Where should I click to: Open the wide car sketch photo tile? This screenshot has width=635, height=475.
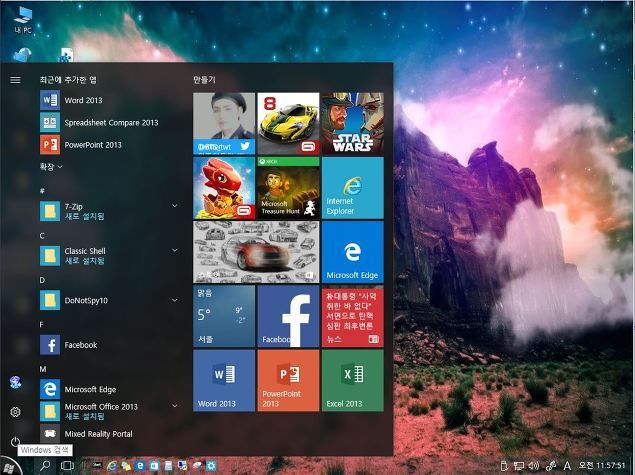coord(256,252)
